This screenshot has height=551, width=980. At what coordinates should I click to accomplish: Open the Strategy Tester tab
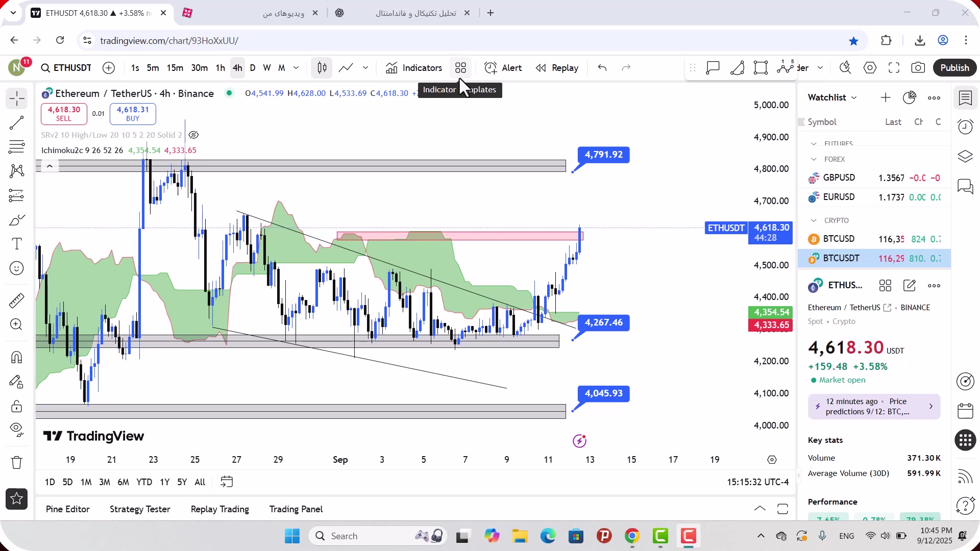pyautogui.click(x=140, y=509)
